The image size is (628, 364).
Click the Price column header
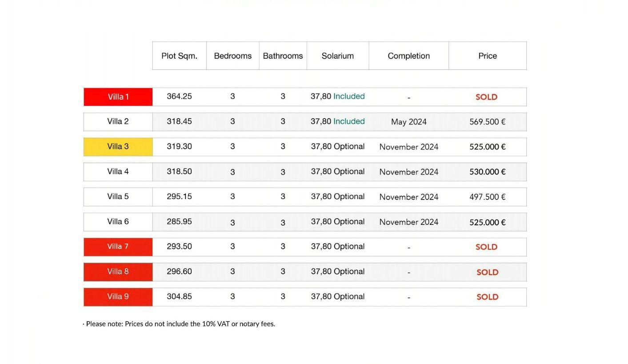coord(488,56)
